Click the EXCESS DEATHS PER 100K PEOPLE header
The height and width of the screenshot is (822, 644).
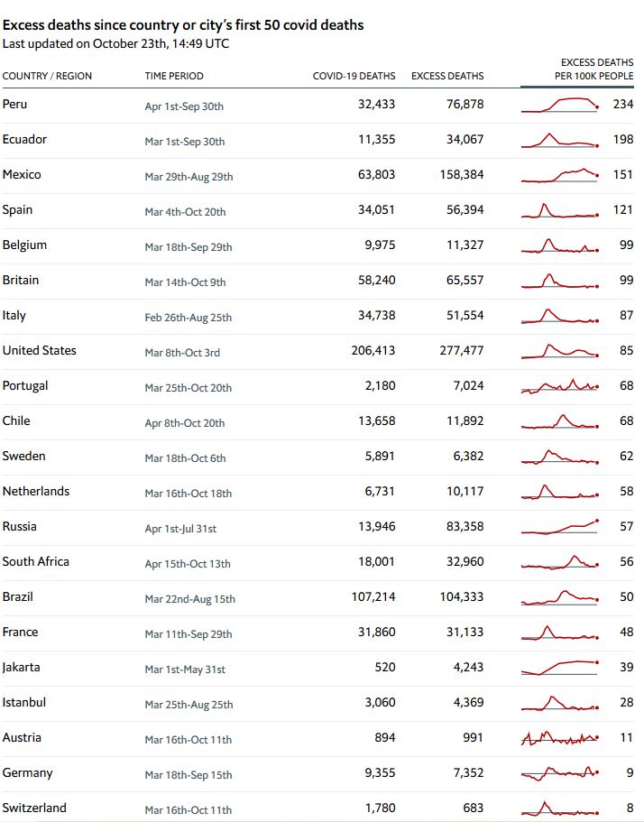pos(593,69)
